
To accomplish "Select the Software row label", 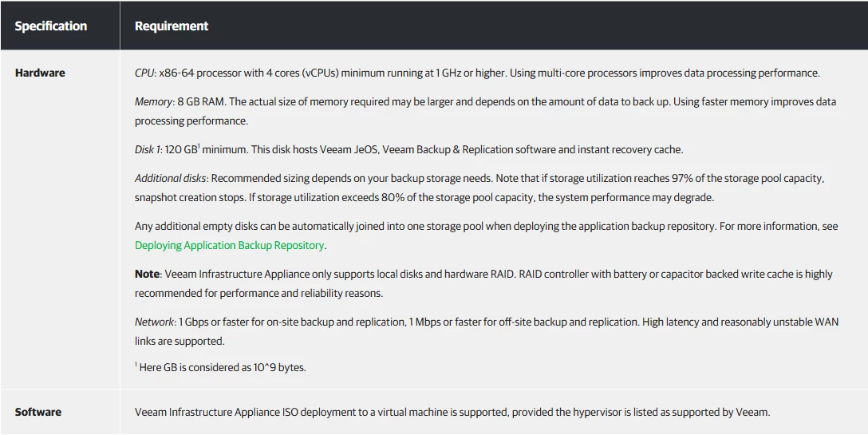I will [38, 413].
